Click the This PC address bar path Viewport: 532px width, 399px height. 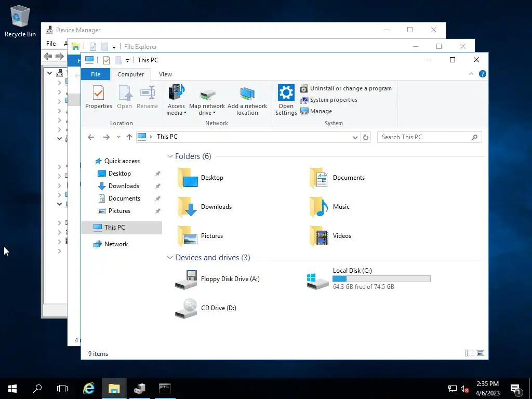[x=167, y=137]
